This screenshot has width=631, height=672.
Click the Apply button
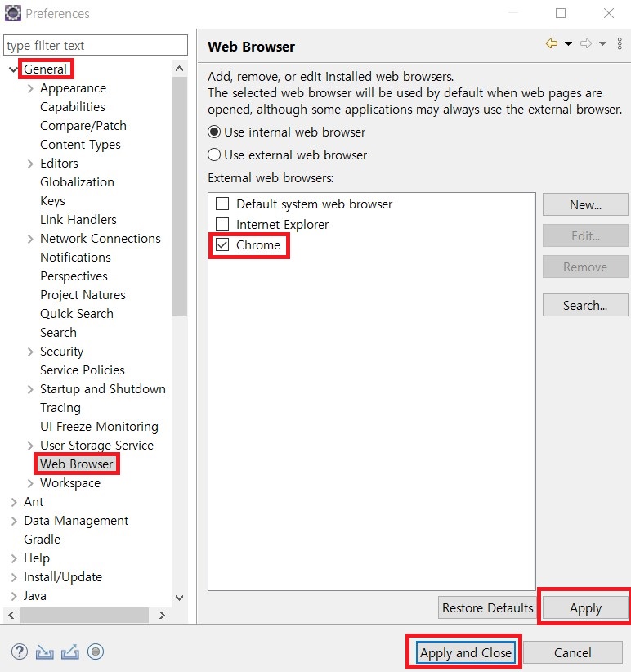[x=585, y=607]
